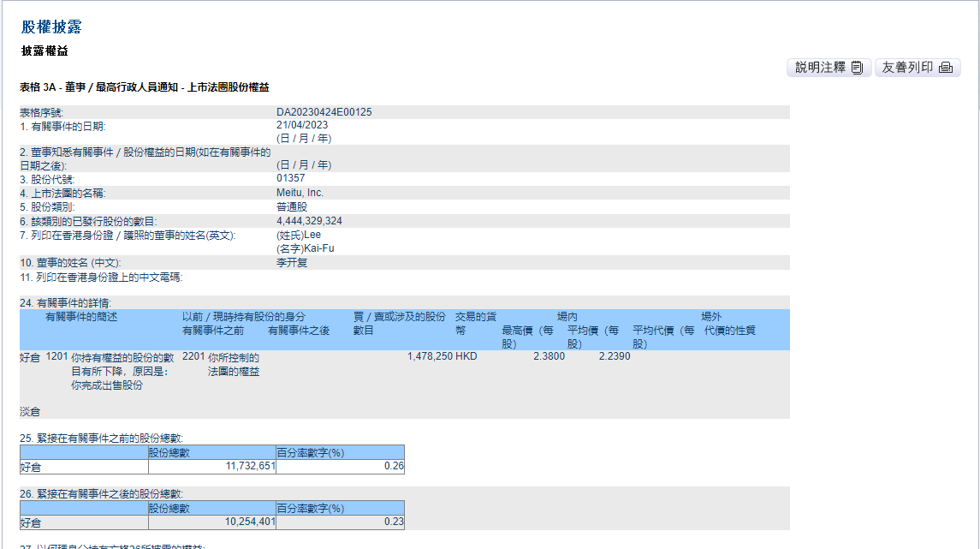
Task: Click 交易的貨幣 column header
Action: click(x=475, y=323)
